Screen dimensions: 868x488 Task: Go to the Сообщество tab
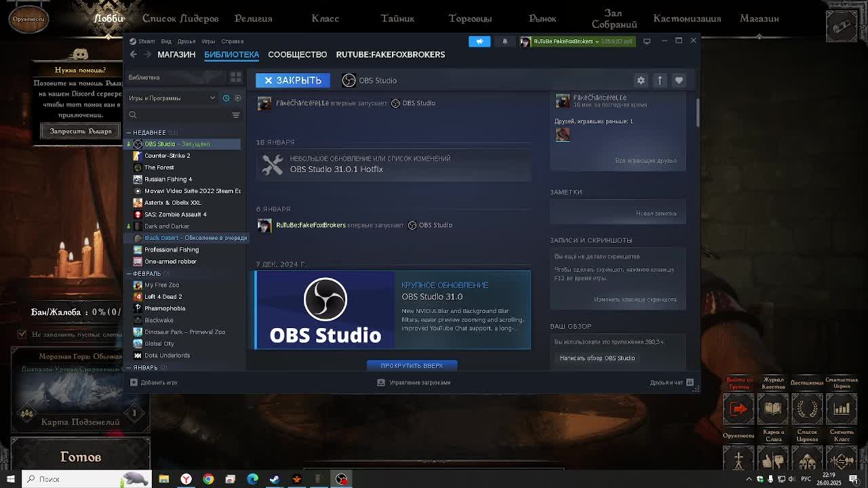coord(297,54)
